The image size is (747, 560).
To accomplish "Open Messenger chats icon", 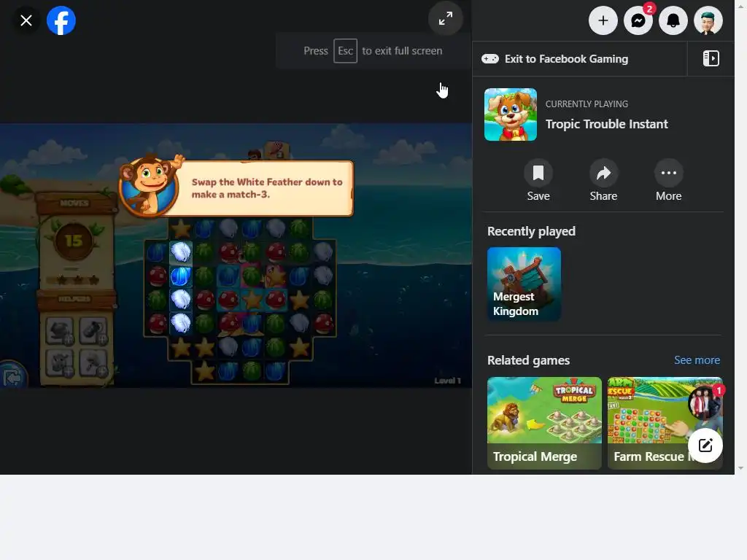I will pyautogui.click(x=638, y=20).
